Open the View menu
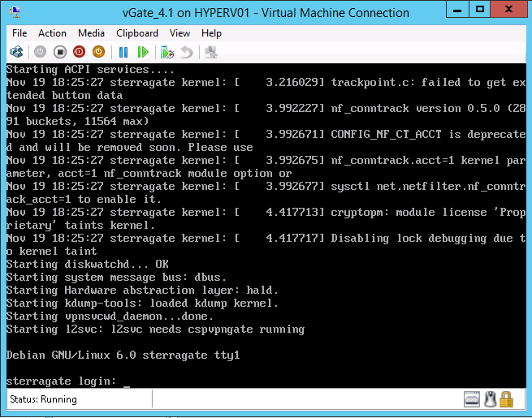532x418 pixels. tap(179, 33)
